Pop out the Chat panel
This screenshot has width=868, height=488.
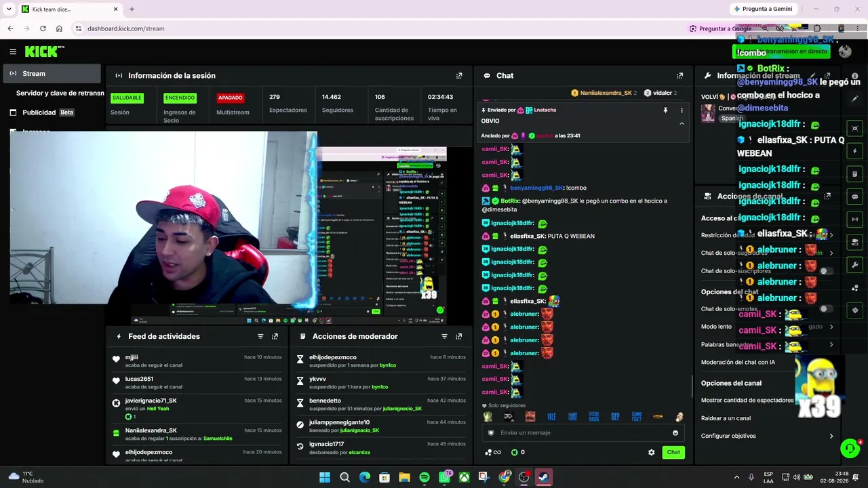tap(679, 76)
